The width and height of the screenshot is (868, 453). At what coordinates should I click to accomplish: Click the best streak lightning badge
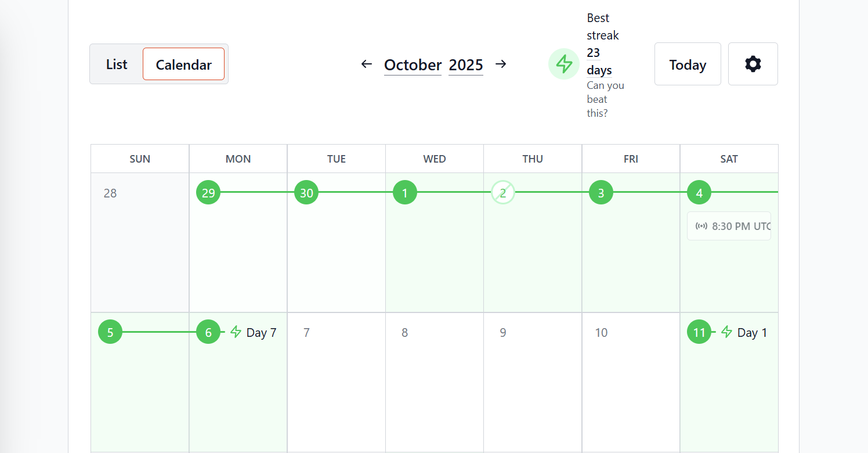coord(564,64)
